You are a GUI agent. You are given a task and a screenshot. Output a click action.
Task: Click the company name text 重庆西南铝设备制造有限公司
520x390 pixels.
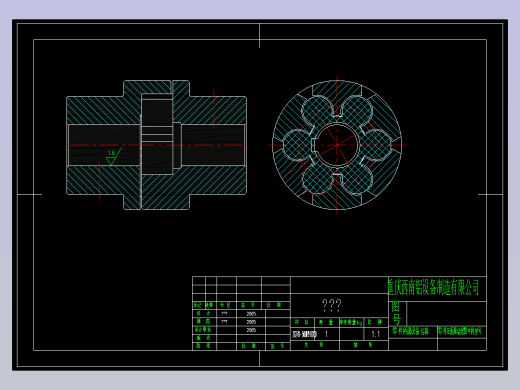(x=433, y=287)
